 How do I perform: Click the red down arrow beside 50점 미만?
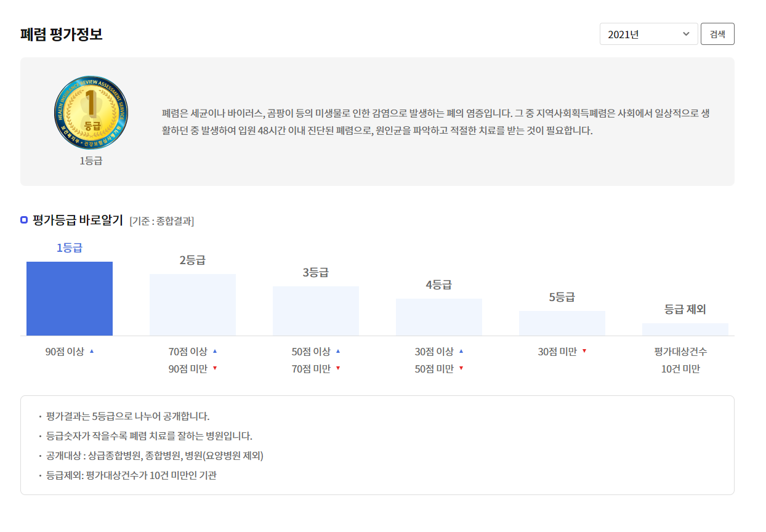[461, 368]
